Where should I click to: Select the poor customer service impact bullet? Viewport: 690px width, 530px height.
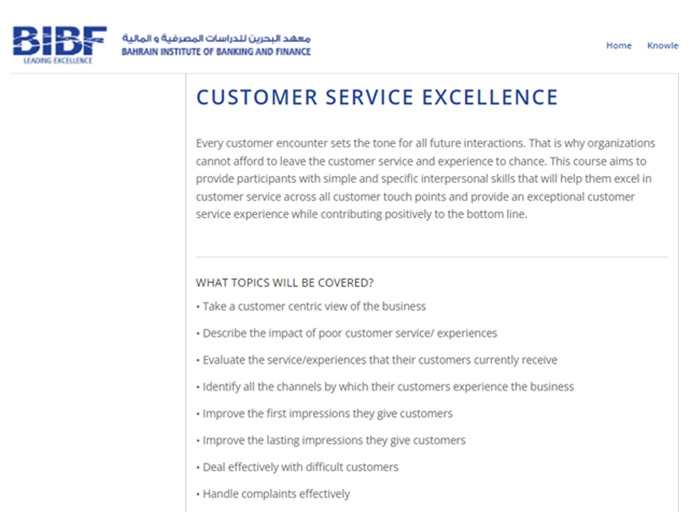(346, 333)
